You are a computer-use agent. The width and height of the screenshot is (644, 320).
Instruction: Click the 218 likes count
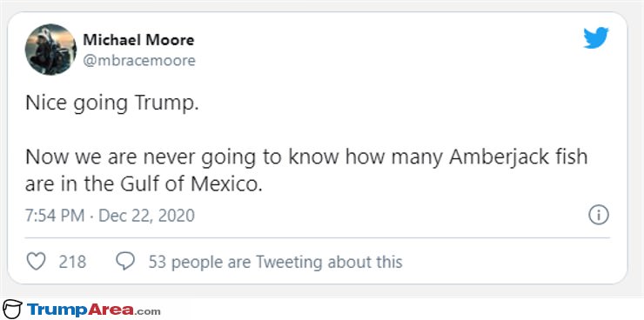click(x=72, y=262)
